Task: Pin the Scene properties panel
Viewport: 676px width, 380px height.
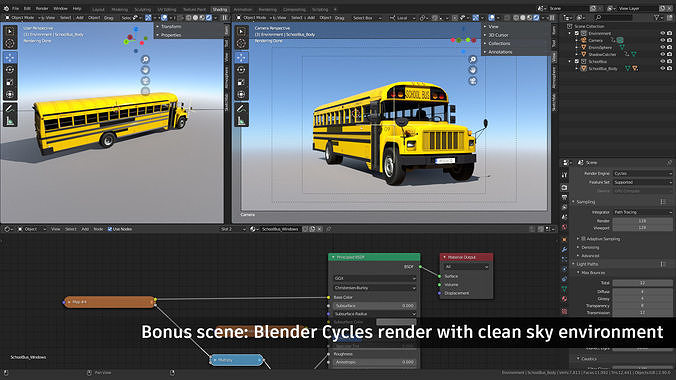Action: [x=669, y=163]
